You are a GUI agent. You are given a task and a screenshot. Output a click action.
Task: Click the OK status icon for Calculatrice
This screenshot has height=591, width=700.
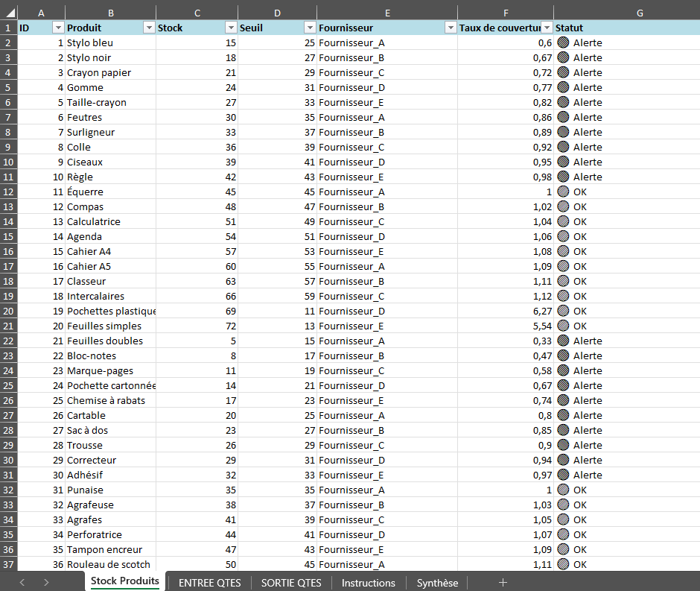pyautogui.click(x=564, y=221)
